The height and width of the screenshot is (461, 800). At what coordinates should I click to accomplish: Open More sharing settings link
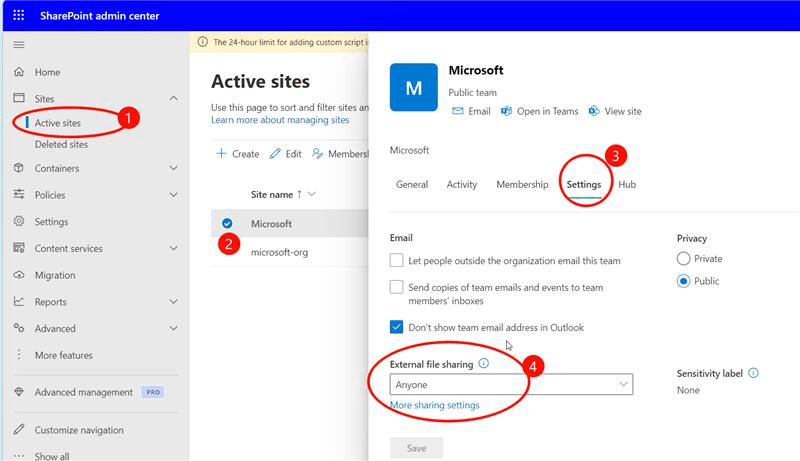click(x=435, y=405)
